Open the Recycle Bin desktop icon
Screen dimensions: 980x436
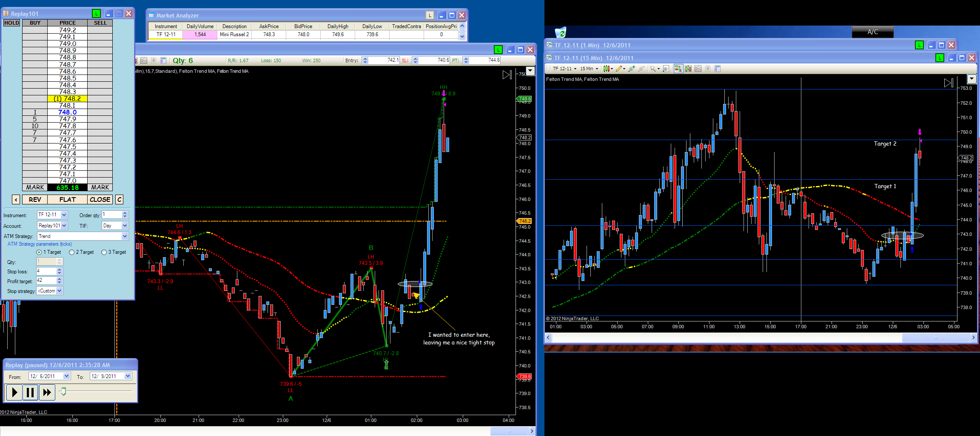pos(561,32)
